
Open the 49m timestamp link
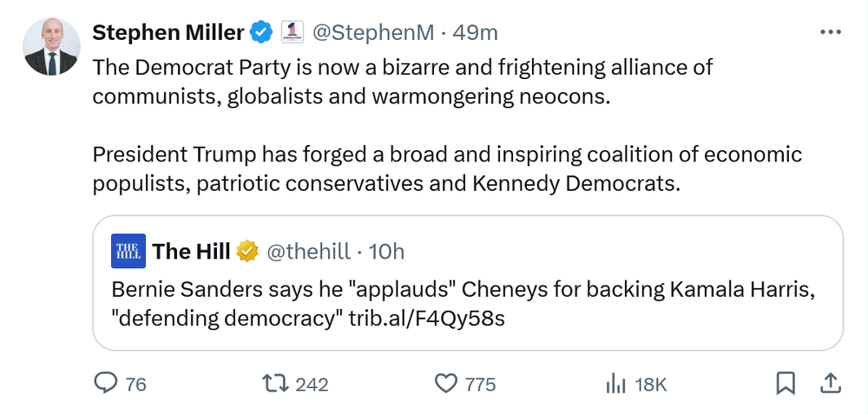476,33
